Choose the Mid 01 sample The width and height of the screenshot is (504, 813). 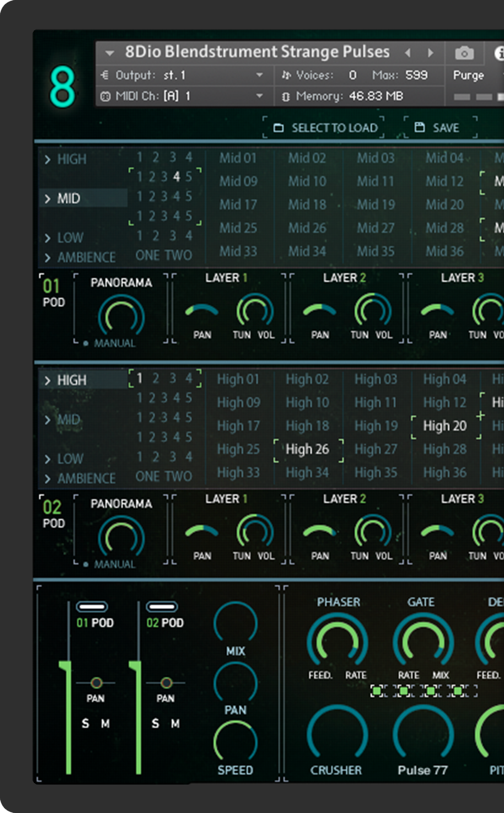click(238, 158)
